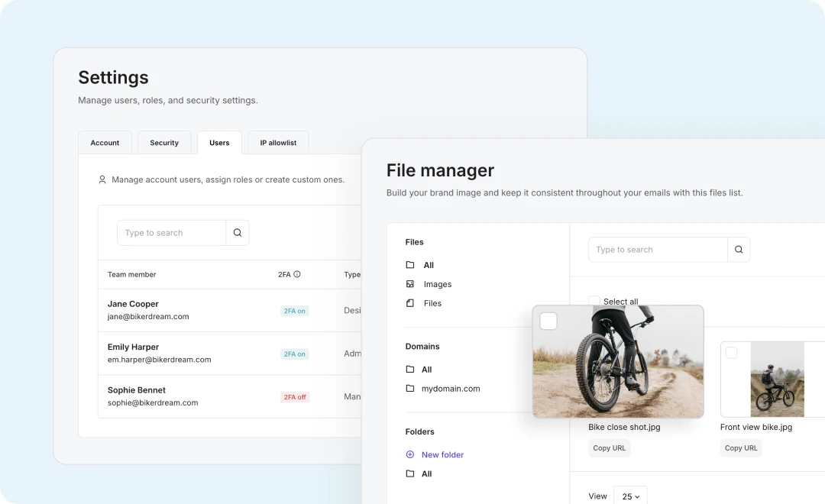Click the Images picture icon in Files
Viewport: 825px width, 504px height.
point(410,284)
